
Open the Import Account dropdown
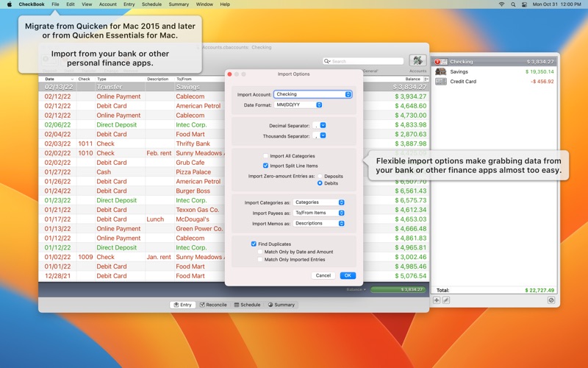click(312, 94)
